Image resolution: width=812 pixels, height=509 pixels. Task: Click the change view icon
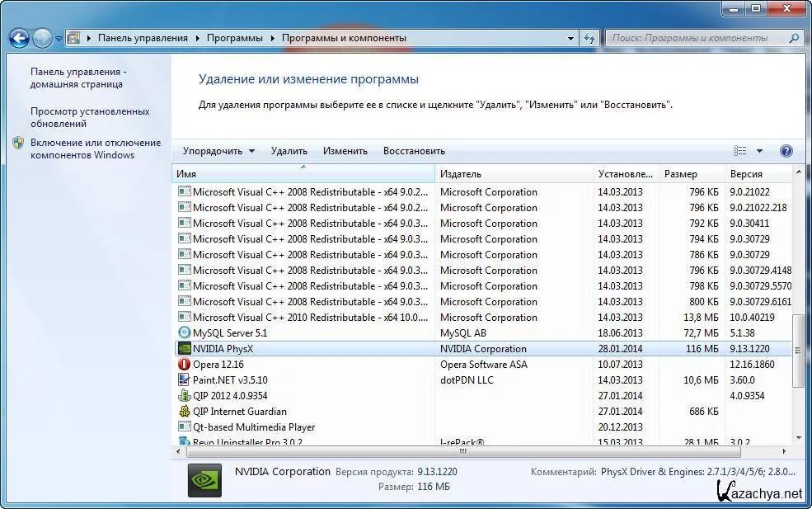point(740,151)
